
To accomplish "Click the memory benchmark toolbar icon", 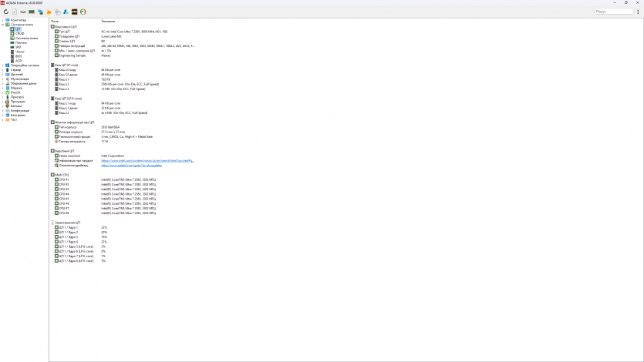I will pyautogui.click(x=32, y=12).
